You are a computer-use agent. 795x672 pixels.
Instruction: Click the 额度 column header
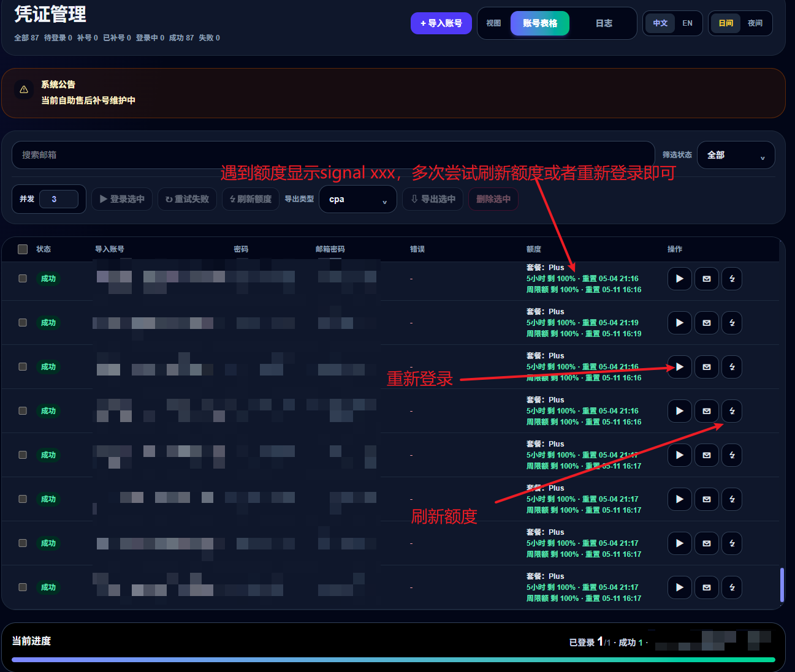(534, 249)
